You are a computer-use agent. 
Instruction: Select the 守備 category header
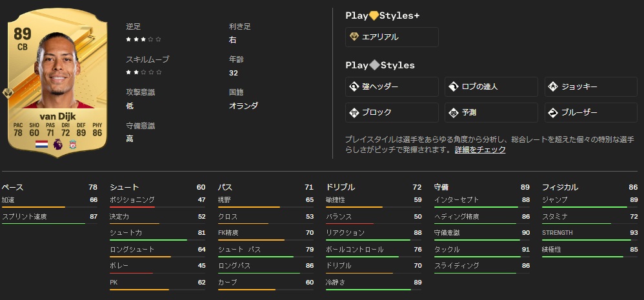pos(442,187)
